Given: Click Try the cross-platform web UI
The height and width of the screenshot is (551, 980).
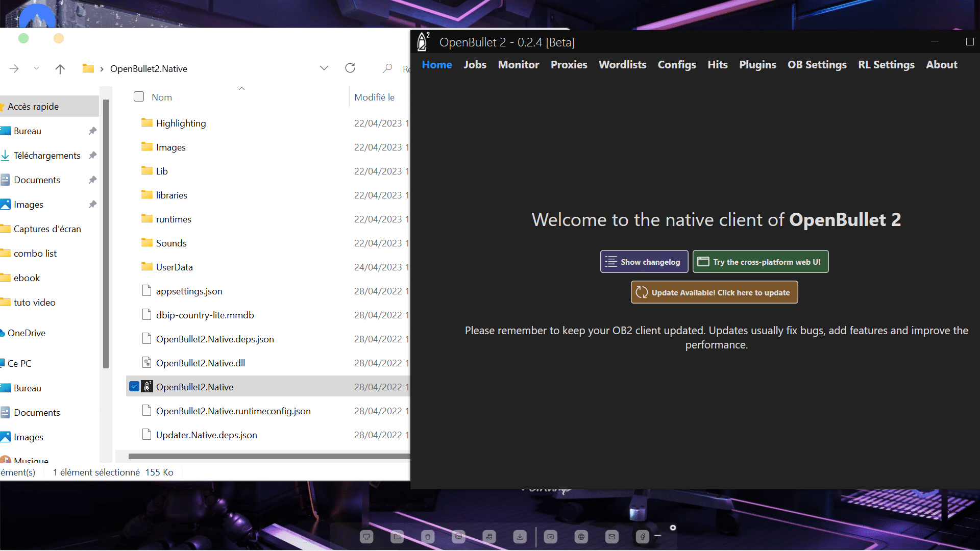Looking at the screenshot, I should pyautogui.click(x=760, y=262).
